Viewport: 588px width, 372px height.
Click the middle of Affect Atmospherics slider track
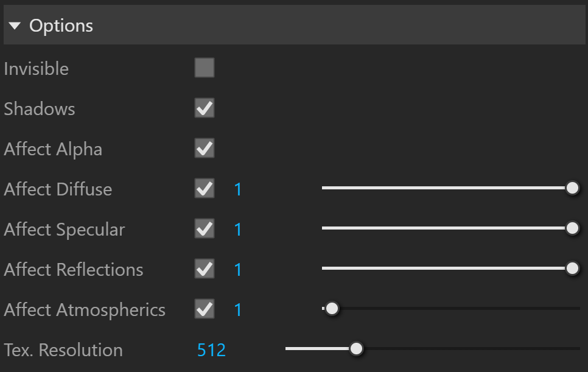451,309
